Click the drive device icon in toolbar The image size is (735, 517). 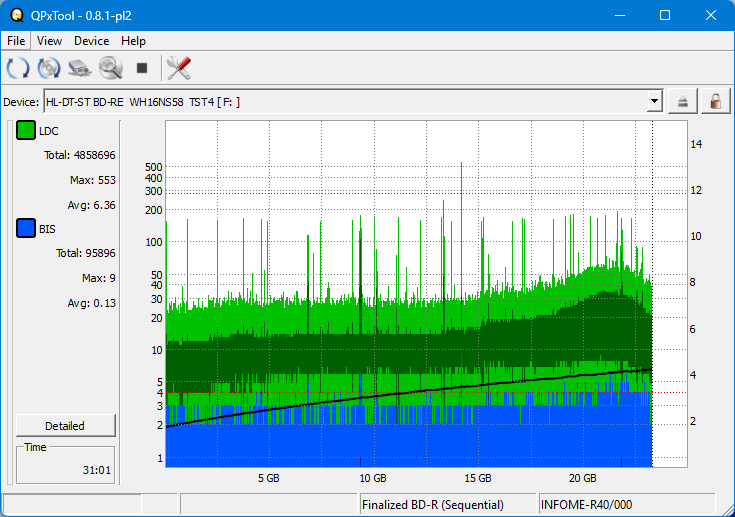(x=80, y=68)
